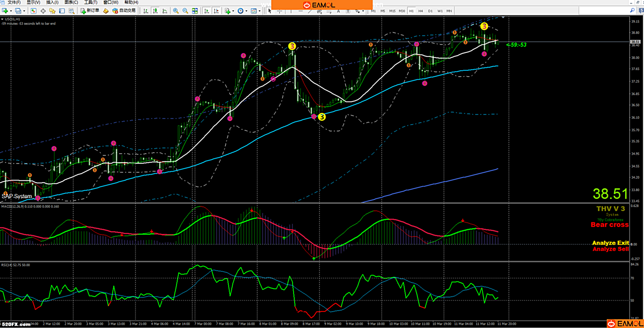Select the W1 weekly timeframe

440,11
